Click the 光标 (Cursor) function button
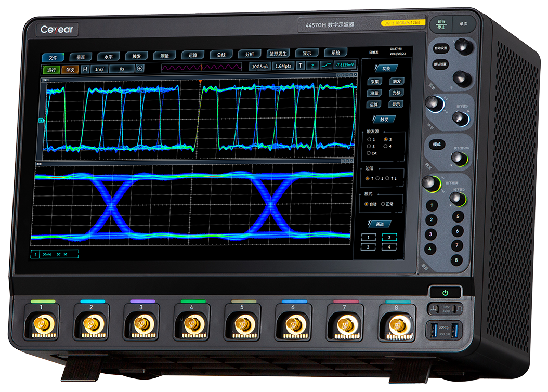 coord(396,93)
